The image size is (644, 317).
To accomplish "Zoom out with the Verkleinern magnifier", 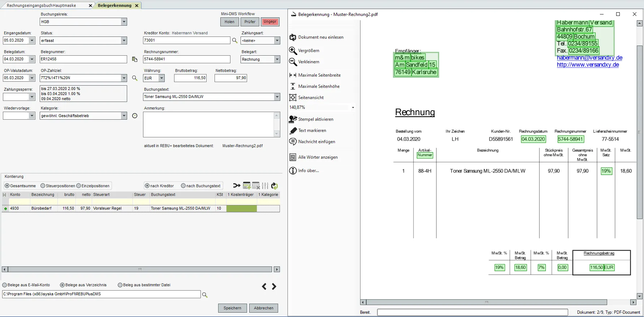I will tap(293, 62).
